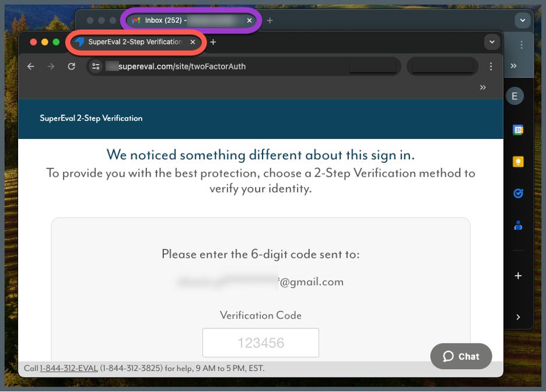Open the Chat support button
This screenshot has width=546, height=392.
[461, 356]
